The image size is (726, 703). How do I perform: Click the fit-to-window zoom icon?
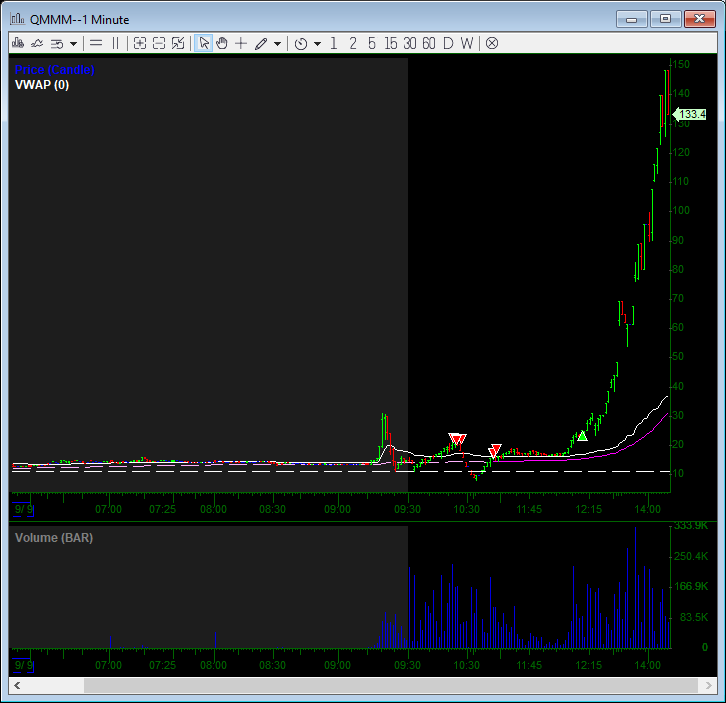178,44
